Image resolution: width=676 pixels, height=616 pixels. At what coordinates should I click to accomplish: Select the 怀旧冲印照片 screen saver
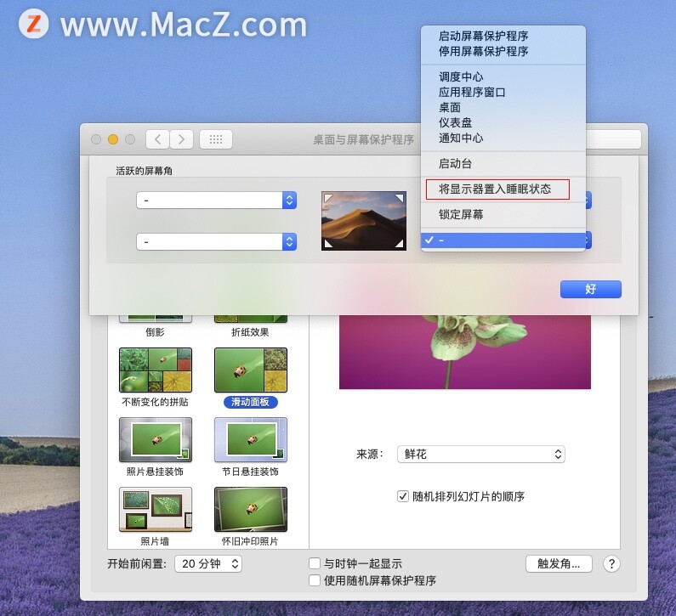pyautogui.click(x=251, y=510)
